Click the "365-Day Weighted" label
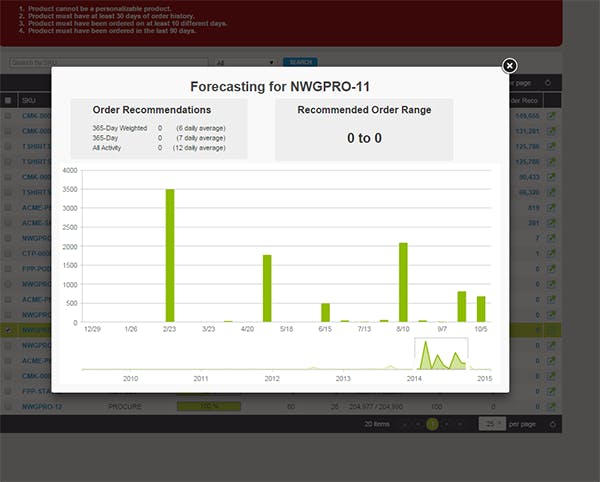This screenshot has width=600, height=482. coord(120,128)
